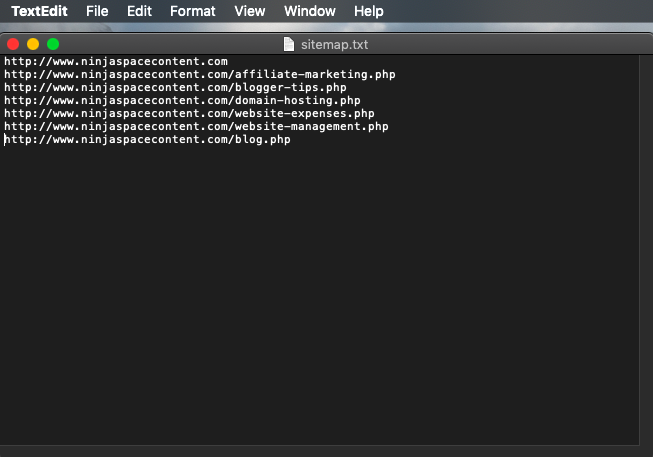This screenshot has width=653, height=457.
Task: Click the green zoom window button
Action: [53, 44]
